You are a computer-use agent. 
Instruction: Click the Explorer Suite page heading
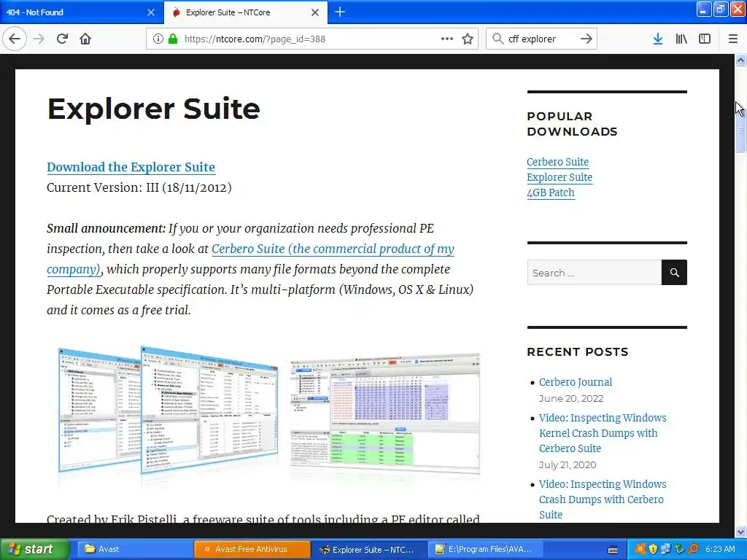154,109
